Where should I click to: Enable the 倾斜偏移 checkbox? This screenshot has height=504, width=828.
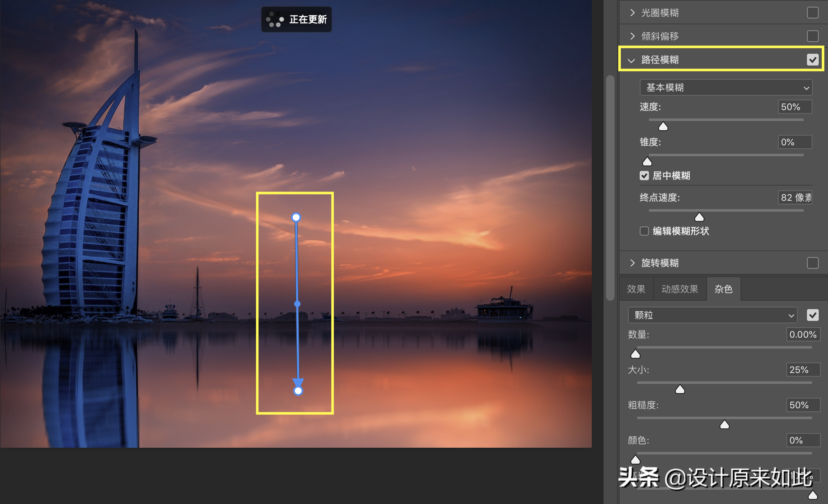(x=812, y=36)
